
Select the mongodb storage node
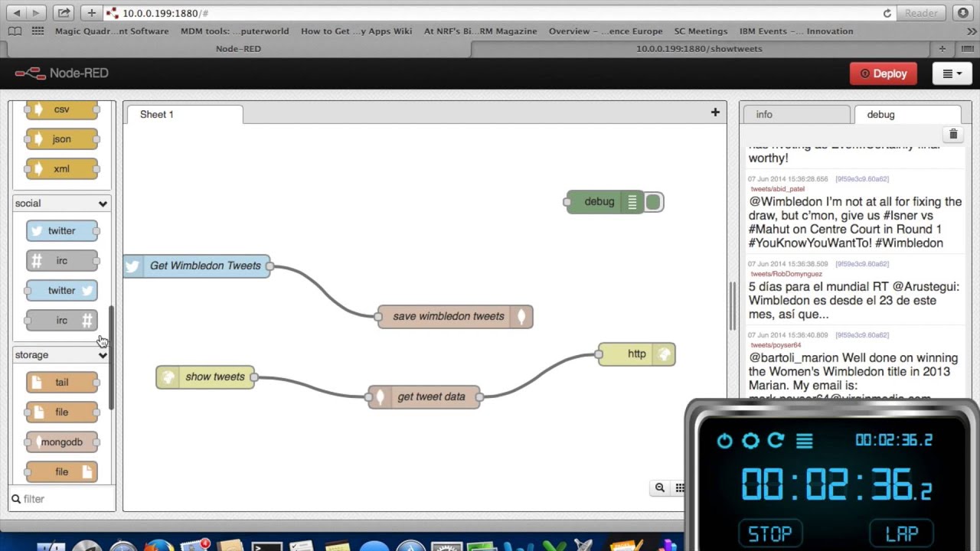(x=62, y=442)
